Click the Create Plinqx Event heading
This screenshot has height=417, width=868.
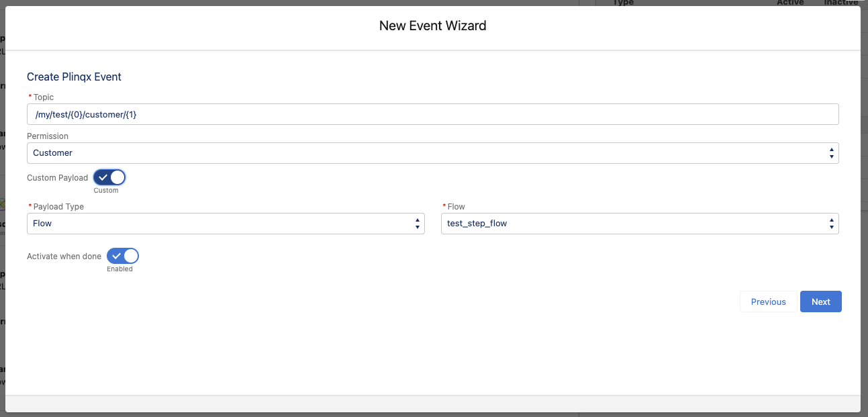[x=74, y=77]
